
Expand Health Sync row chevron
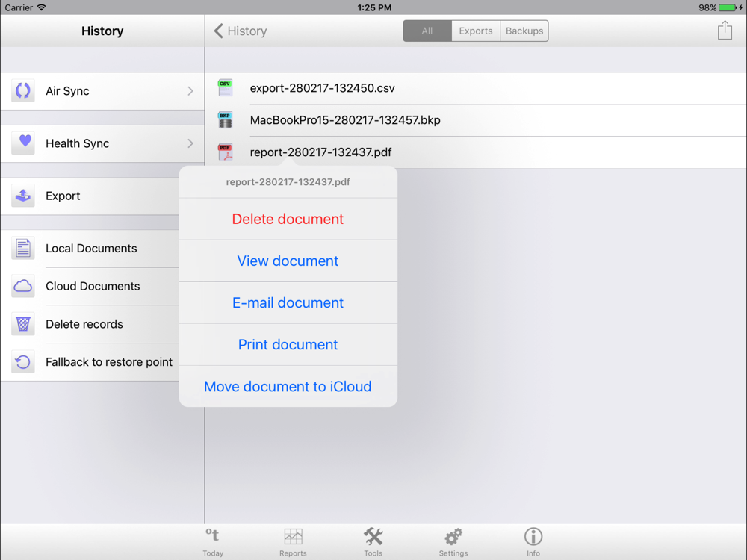pos(190,143)
